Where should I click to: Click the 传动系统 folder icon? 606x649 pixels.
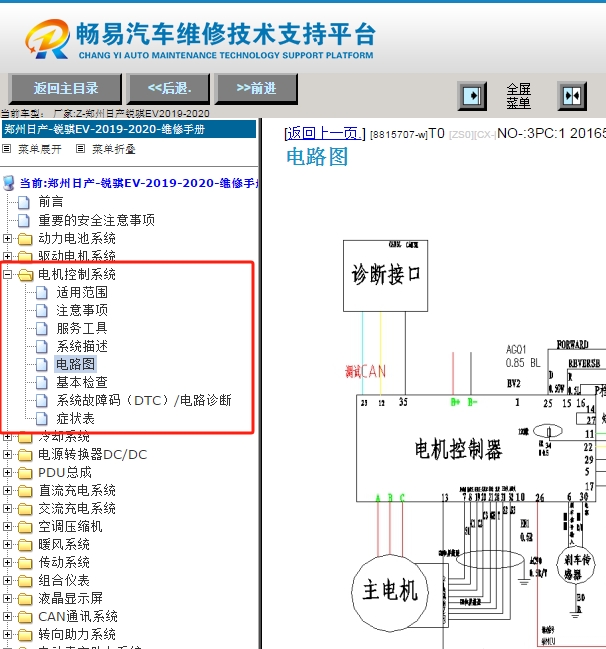(x=25, y=563)
